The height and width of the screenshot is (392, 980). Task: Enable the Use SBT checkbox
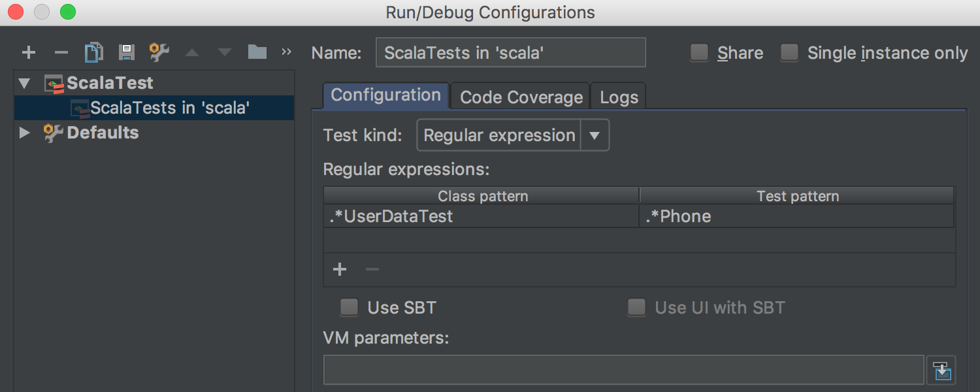(350, 307)
